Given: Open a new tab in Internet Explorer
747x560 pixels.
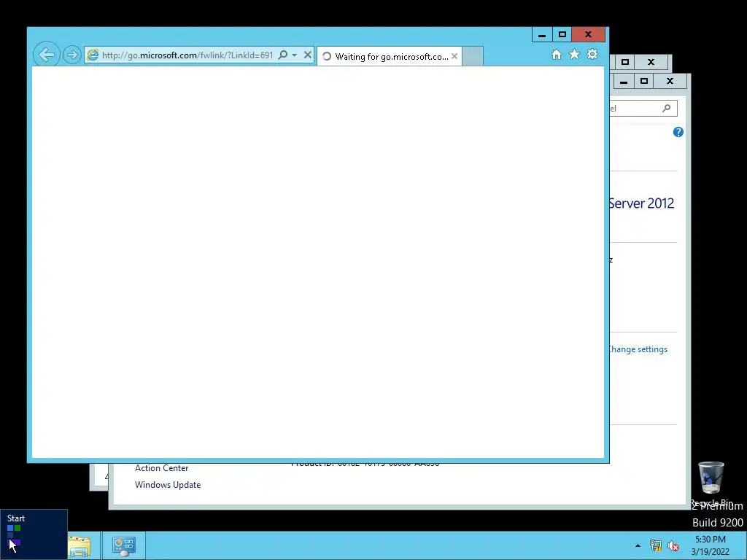Looking at the screenshot, I should coord(473,56).
